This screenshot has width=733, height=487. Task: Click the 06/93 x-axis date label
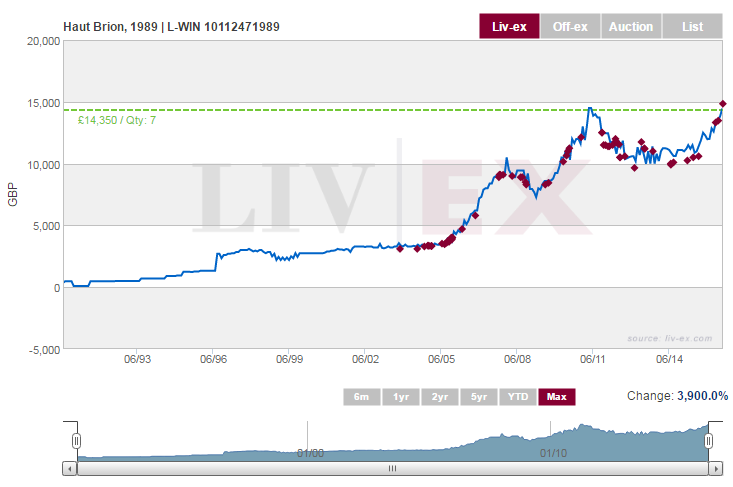(137, 359)
